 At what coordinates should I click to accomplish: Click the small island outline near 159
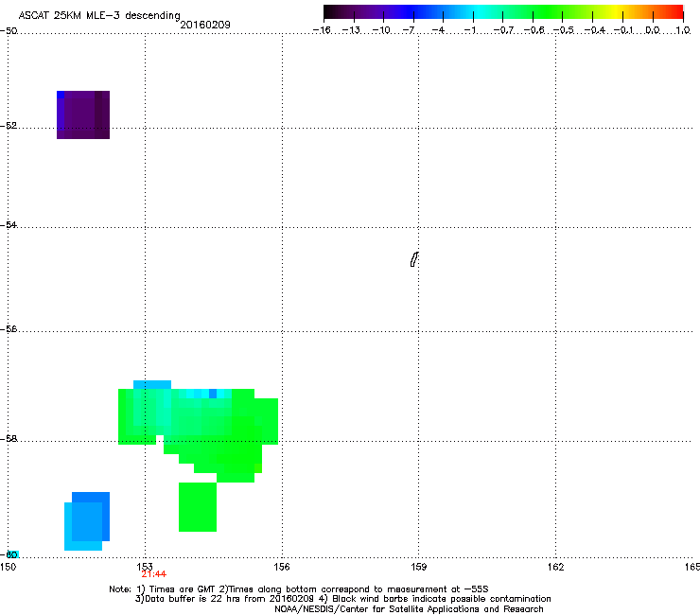(x=414, y=259)
